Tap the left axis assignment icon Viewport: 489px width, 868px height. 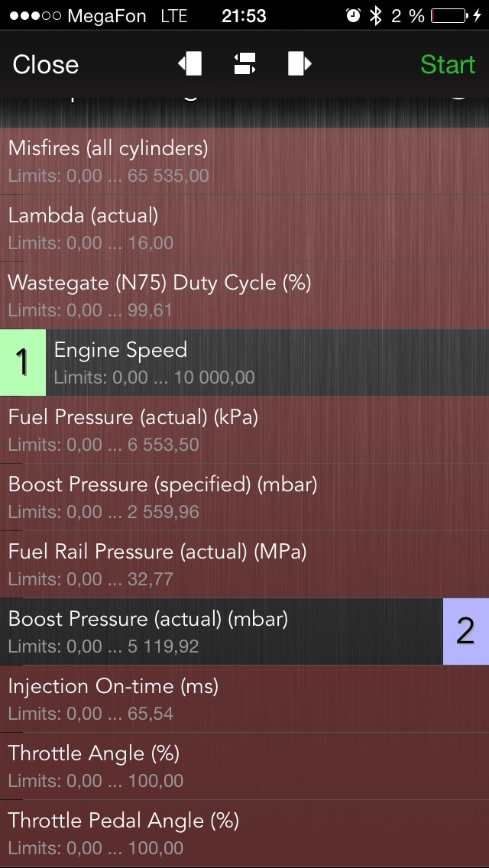pyautogui.click(x=190, y=63)
